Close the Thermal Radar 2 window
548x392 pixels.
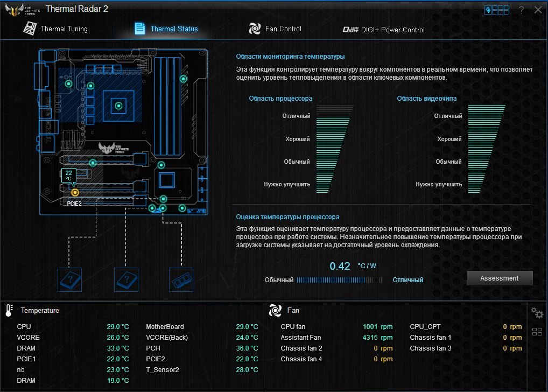point(538,10)
